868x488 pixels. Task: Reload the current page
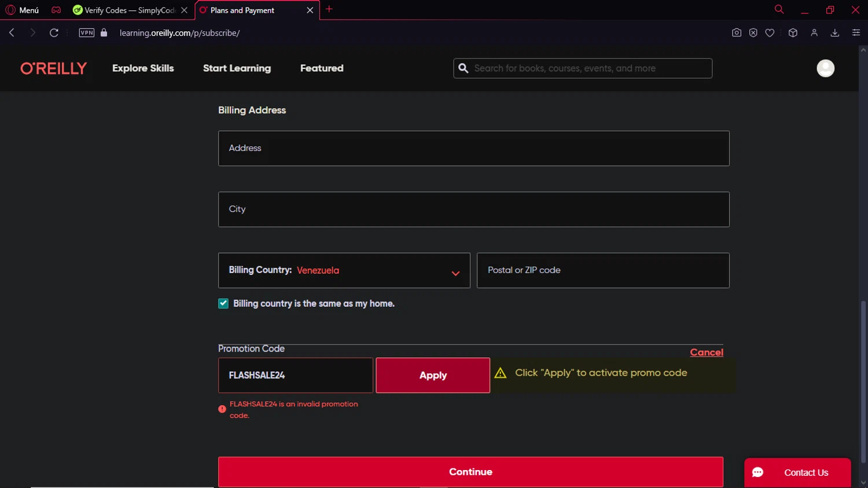(x=54, y=33)
